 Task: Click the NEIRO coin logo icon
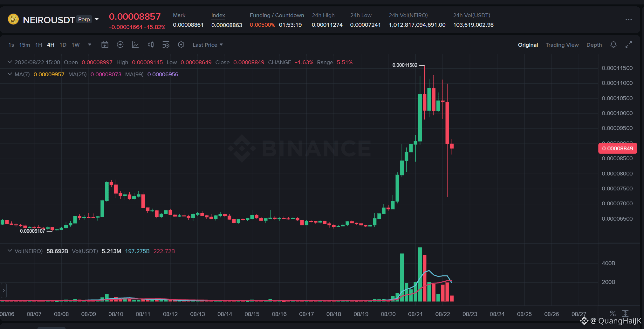(13, 19)
